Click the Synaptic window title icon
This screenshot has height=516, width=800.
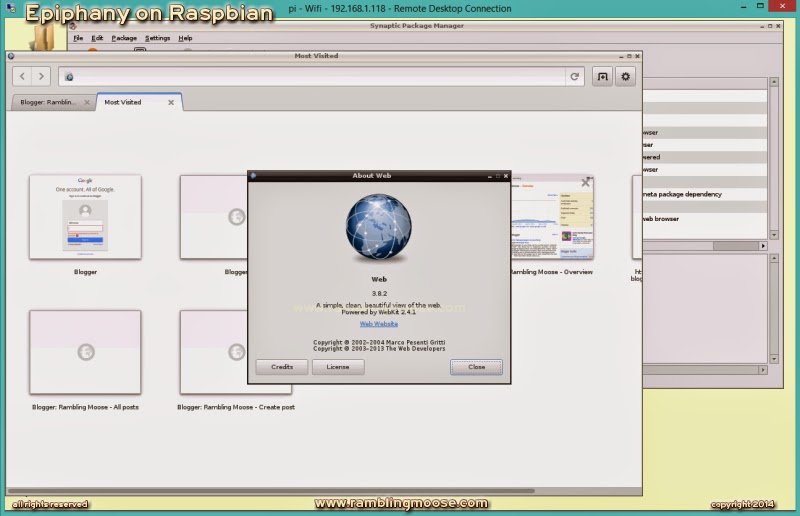coord(73,26)
